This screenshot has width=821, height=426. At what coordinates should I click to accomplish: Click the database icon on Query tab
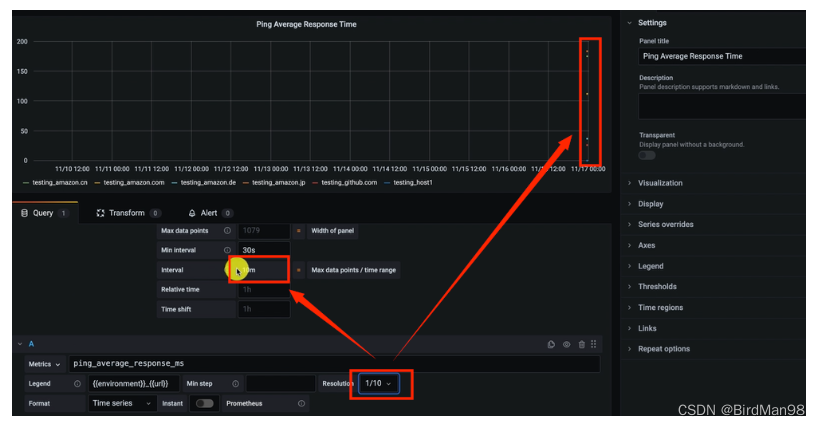(x=24, y=213)
